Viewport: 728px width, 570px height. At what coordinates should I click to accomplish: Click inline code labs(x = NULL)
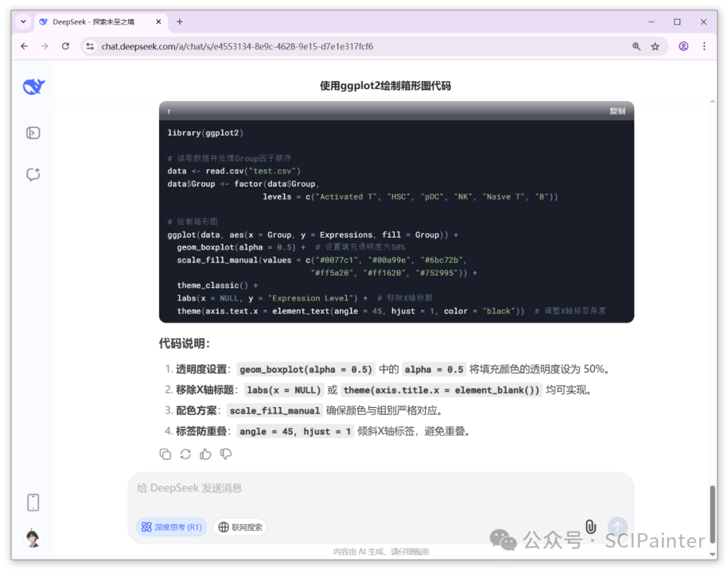click(x=284, y=390)
